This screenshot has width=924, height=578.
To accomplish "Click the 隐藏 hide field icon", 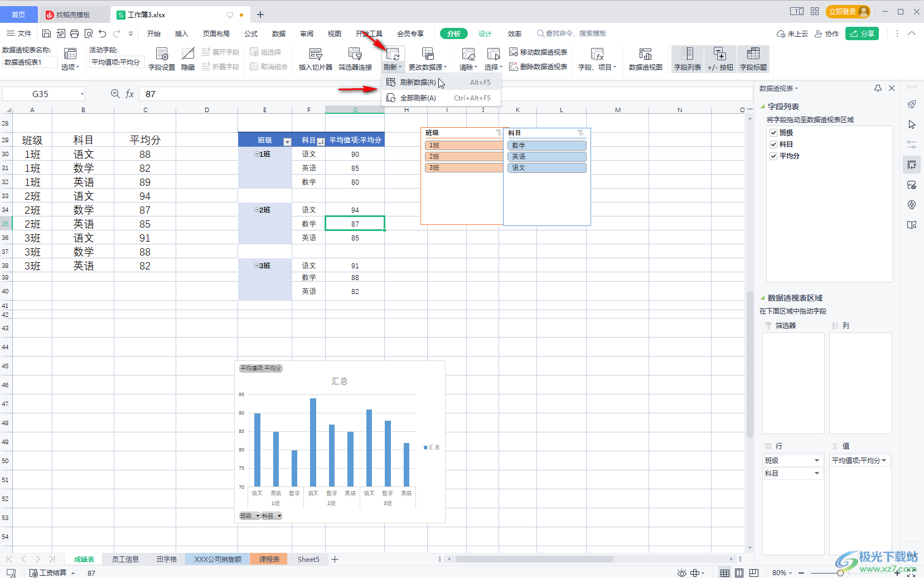I will pyautogui.click(x=188, y=59).
